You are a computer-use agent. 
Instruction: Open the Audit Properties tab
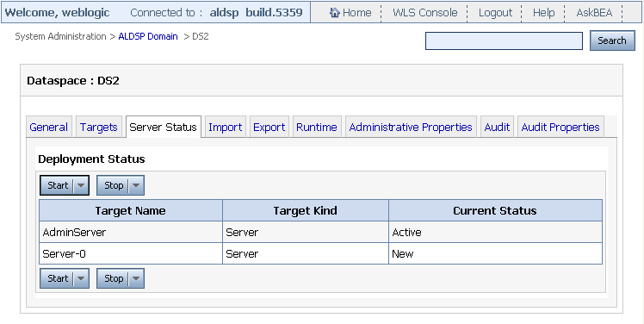(x=560, y=127)
